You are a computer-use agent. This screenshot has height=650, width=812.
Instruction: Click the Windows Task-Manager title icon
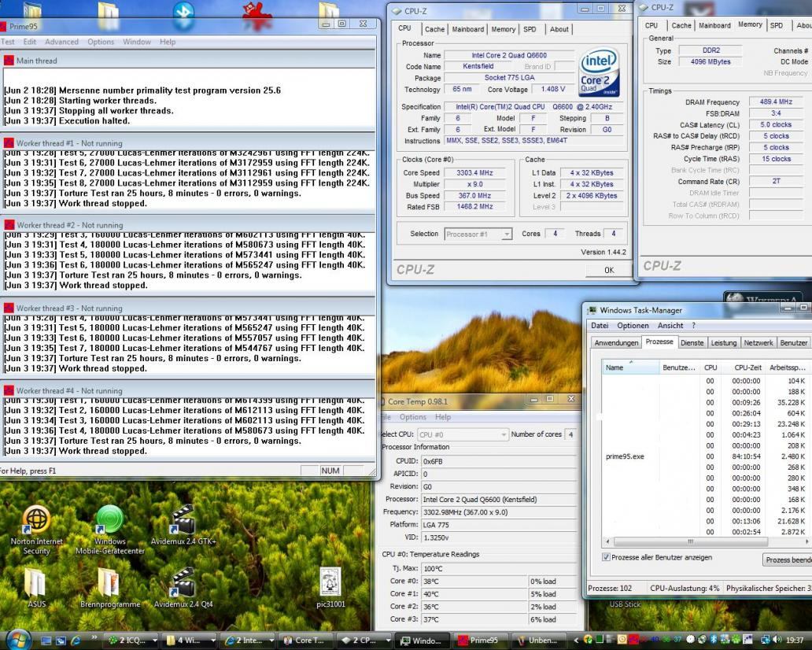[592, 310]
